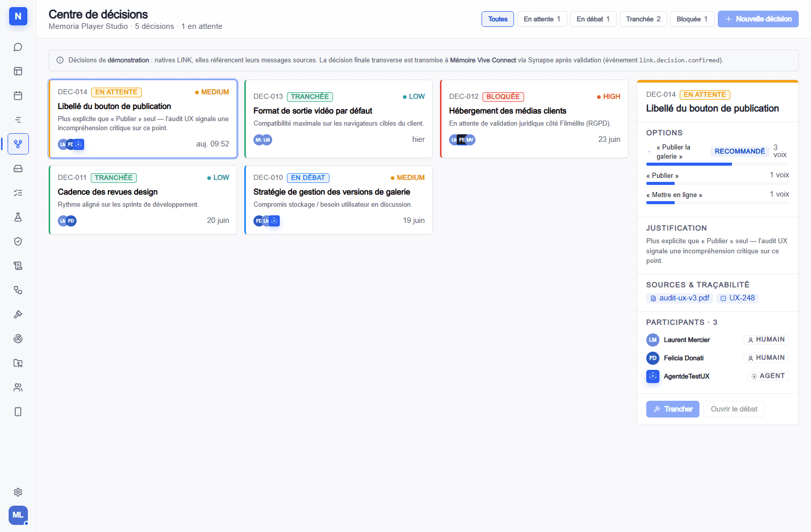Open the layout panel icon in sidebar
The image size is (811, 532).
[18, 71]
